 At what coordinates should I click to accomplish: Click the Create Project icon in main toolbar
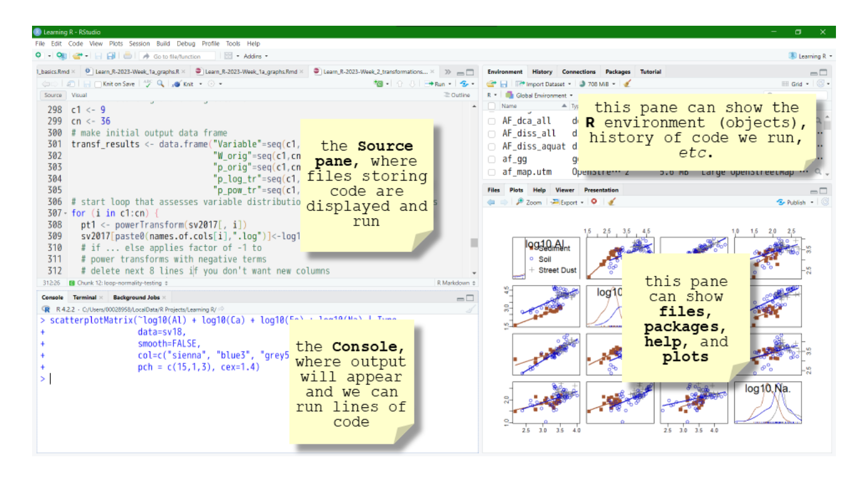coord(61,56)
